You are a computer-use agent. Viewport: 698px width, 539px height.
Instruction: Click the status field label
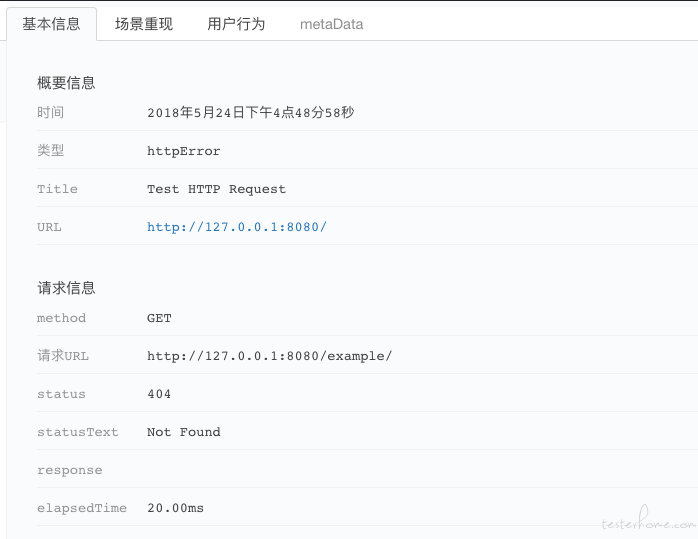coord(61,394)
